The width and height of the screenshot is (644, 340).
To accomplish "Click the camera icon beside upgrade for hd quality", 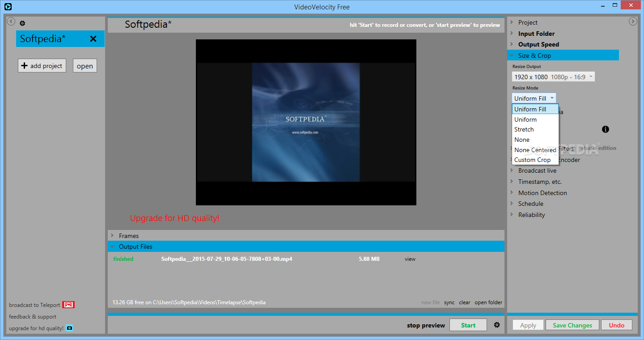I will [69, 328].
